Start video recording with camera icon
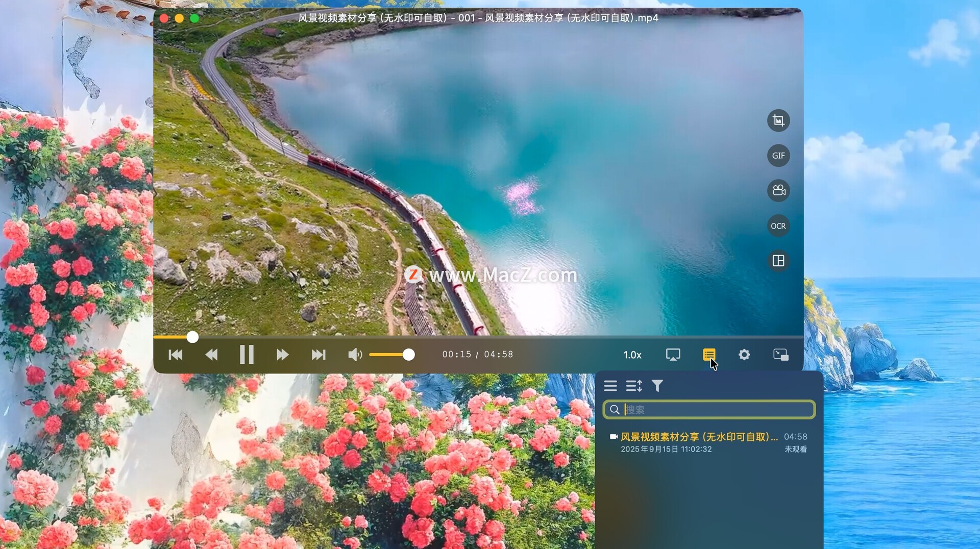The height and width of the screenshot is (549, 980). (x=778, y=191)
